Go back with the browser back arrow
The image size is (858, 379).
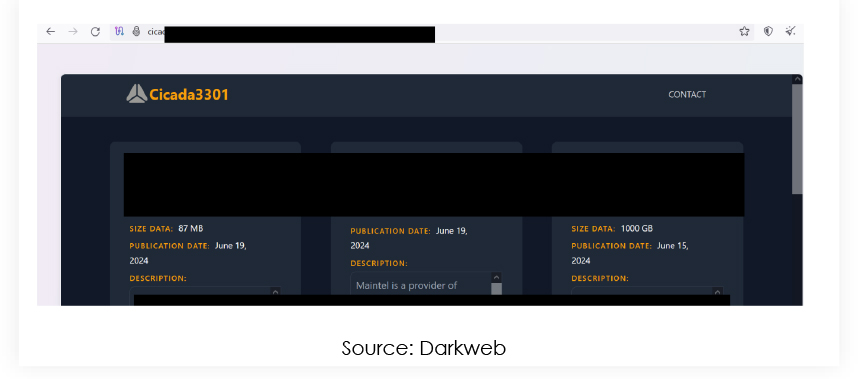point(50,32)
